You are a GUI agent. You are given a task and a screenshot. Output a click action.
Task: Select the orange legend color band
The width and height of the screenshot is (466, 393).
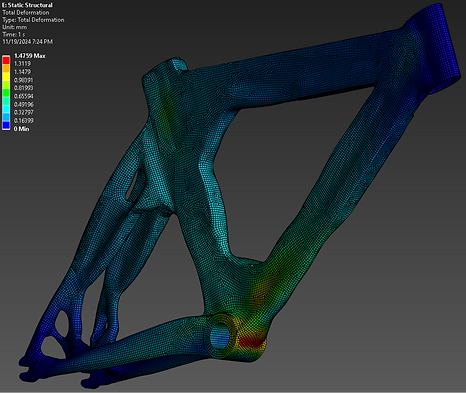[x=6, y=68]
